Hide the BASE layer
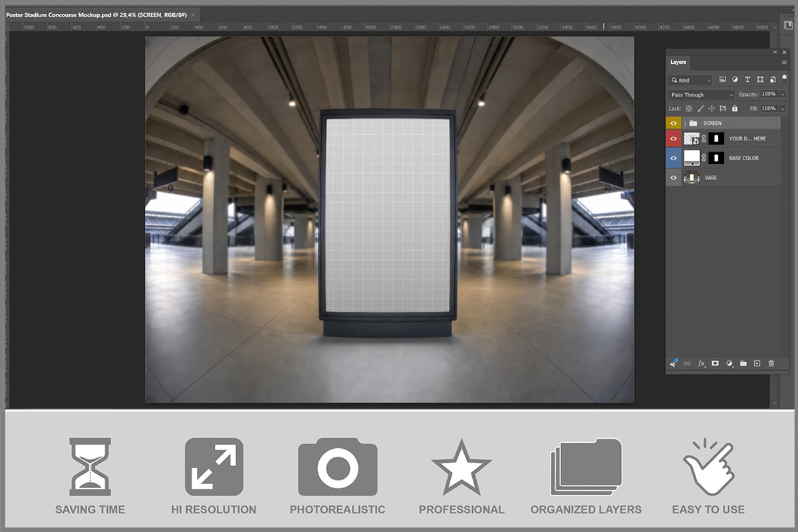The image size is (798, 532). point(674,178)
